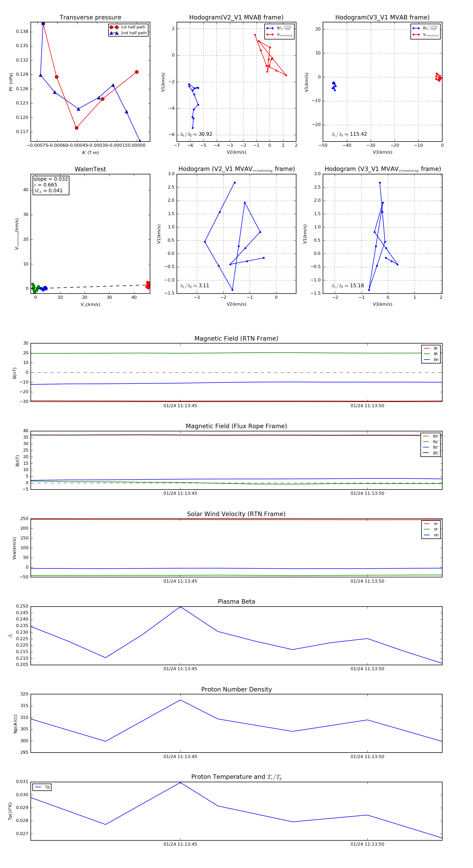Click the '1st half path' legend entry
473x868 pixels.
[128, 27]
